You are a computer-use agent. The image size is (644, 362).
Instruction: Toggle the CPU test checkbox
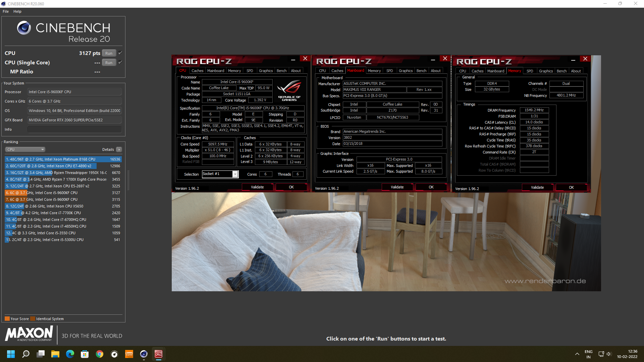click(x=120, y=53)
